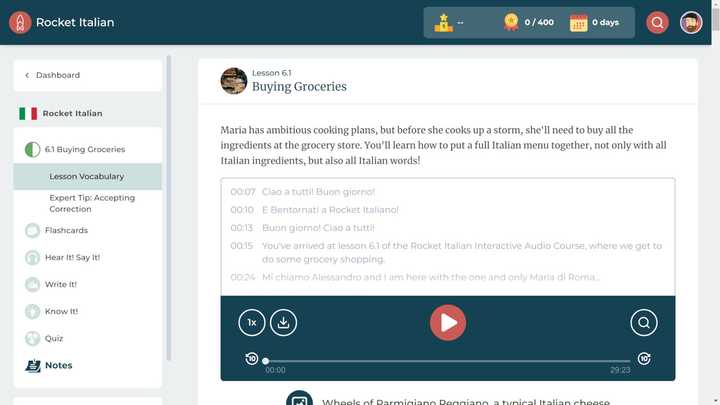Open Hear It! Say It! activity
The image size is (720, 405).
[x=72, y=258]
